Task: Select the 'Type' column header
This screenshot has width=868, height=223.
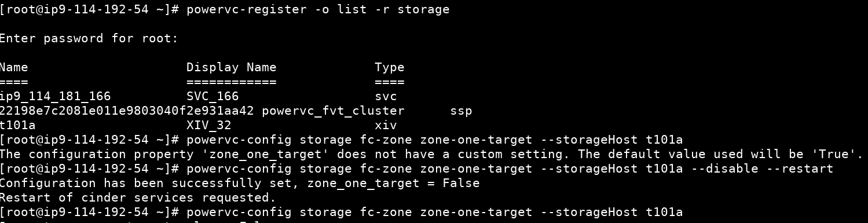Action: [x=389, y=67]
